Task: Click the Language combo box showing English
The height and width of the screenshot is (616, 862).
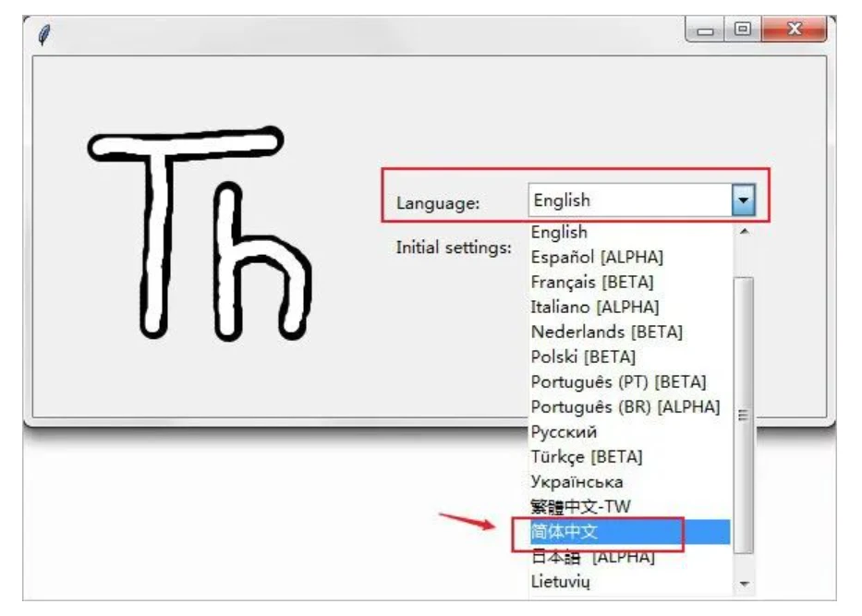Action: coord(630,200)
